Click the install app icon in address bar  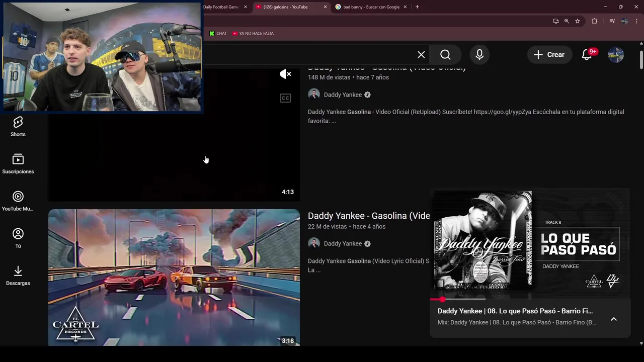pos(556,21)
